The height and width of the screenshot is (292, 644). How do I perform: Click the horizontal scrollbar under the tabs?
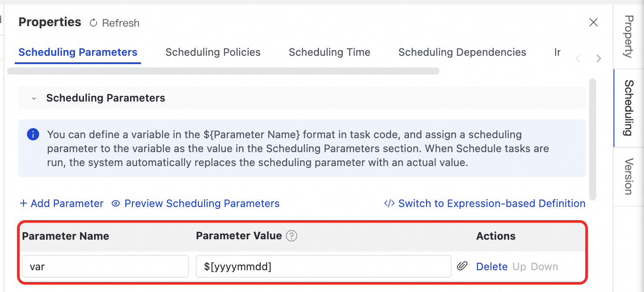click(x=223, y=71)
